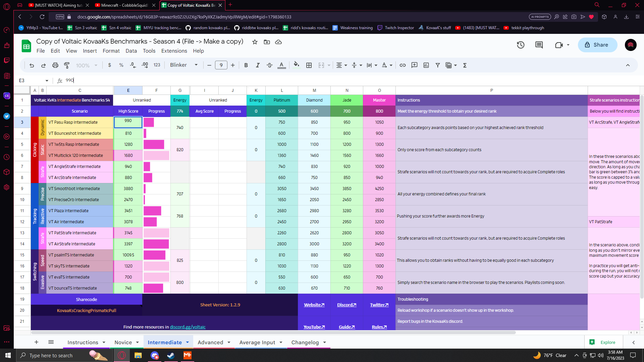Click the italic formatting icon

click(x=257, y=65)
